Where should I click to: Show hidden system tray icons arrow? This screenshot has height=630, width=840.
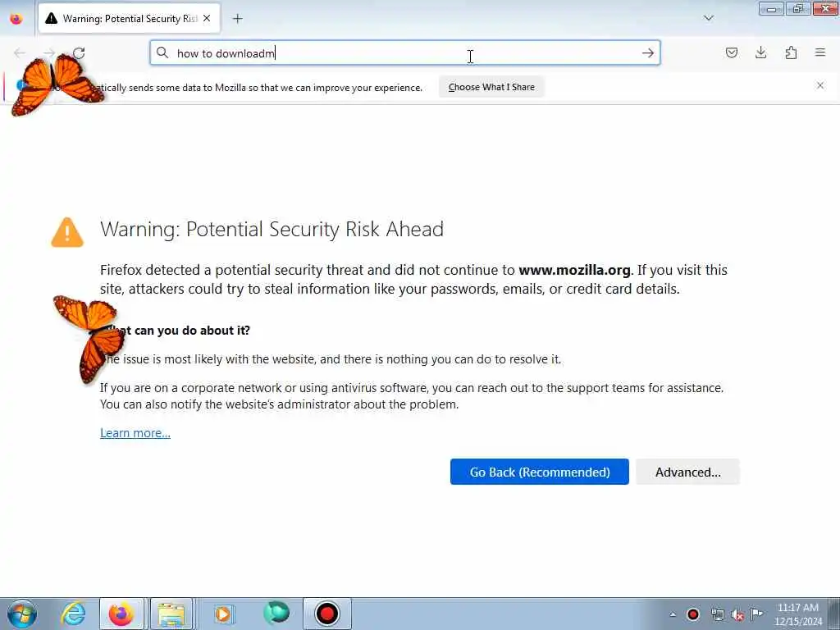click(x=673, y=614)
